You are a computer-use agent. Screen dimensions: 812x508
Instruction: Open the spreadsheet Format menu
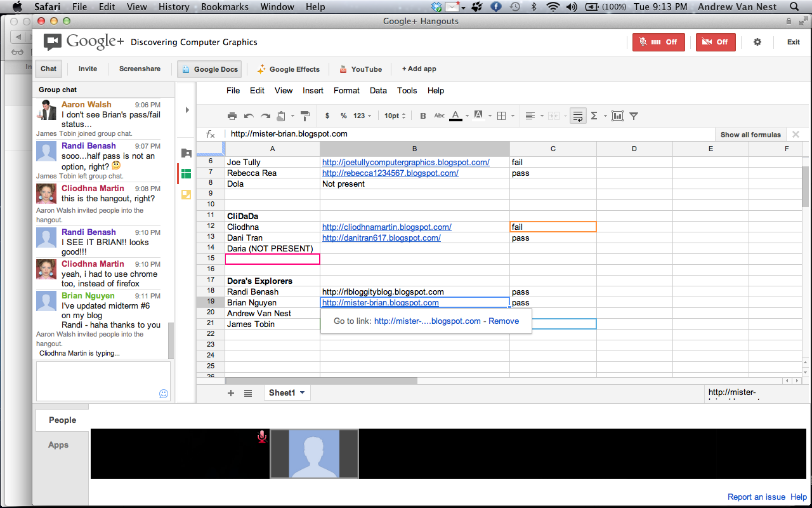click(x=346, y=91)
